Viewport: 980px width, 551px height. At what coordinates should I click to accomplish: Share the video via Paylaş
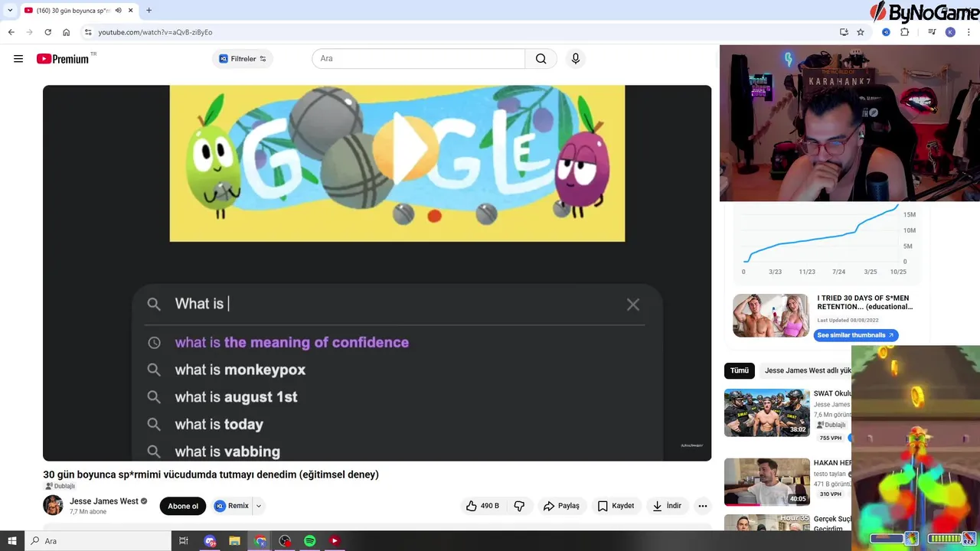tap(561, 506)
